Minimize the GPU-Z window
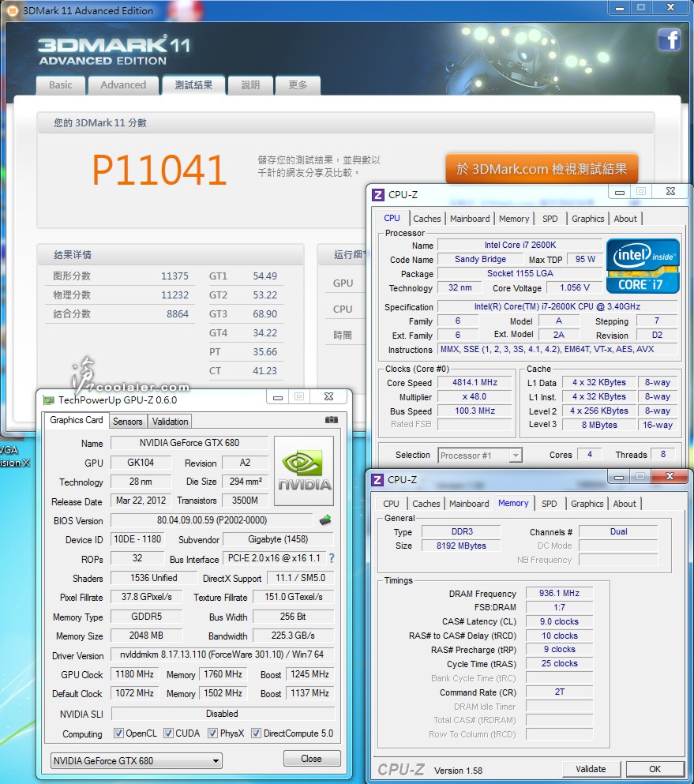Viewport: 694px width, 784px height. click(x=278, y=397)
